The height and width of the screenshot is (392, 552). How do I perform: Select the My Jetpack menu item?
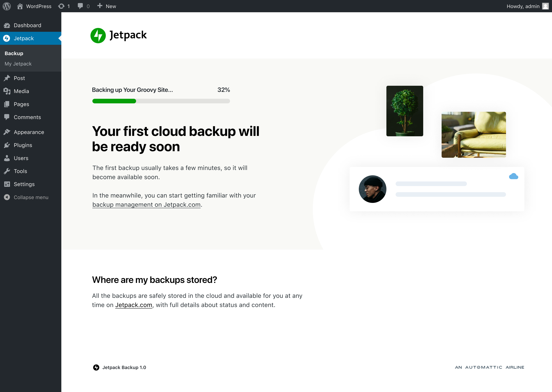(18, 63)
